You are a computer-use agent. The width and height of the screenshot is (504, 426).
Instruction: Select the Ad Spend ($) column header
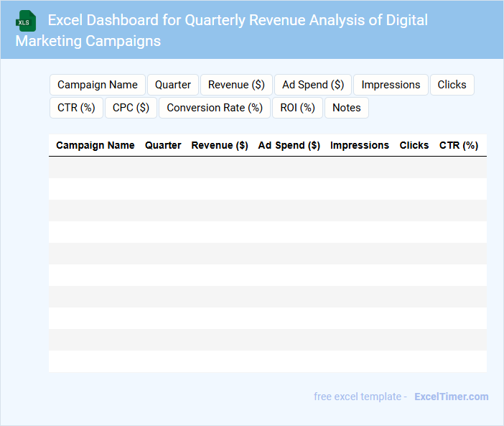(289, 145)
